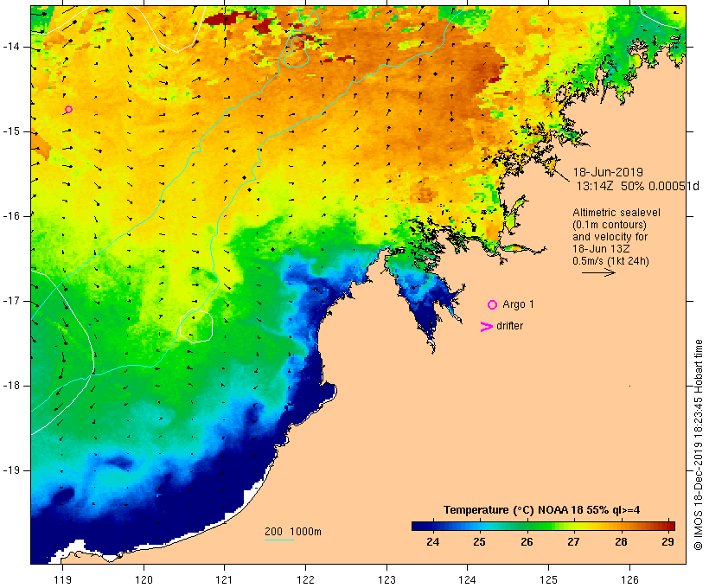Click the -19 latitude axis label
The image size is (709, 588).
point(11,470)
